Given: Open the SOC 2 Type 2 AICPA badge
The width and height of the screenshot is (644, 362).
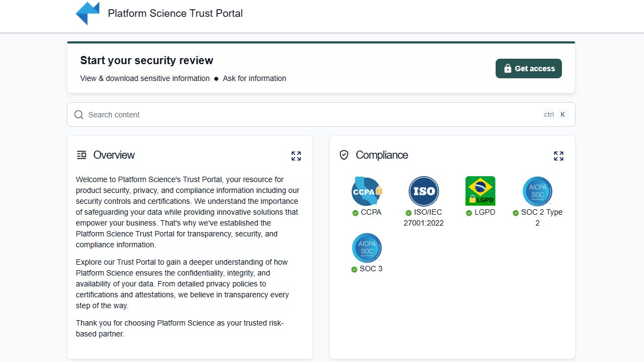Looking at the screenshot, I should (x=537, y=191).
